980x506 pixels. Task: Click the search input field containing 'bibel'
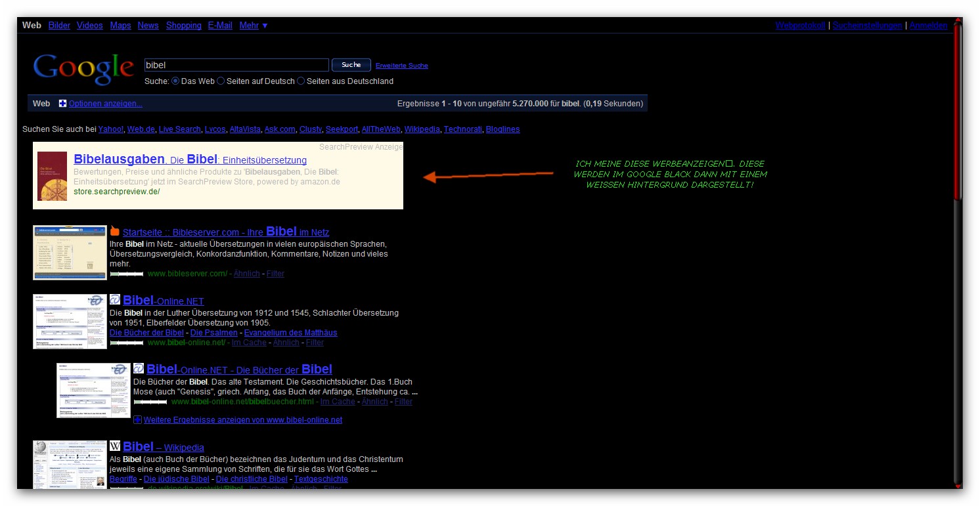(236, 65)
